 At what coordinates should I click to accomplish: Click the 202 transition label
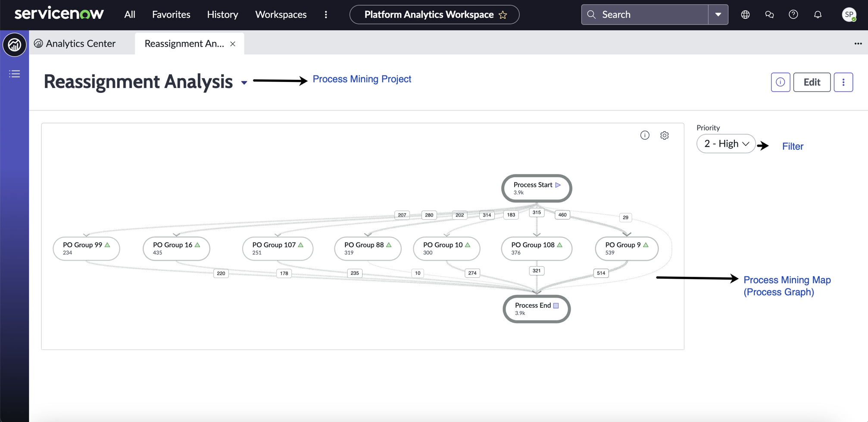point(460,215)
